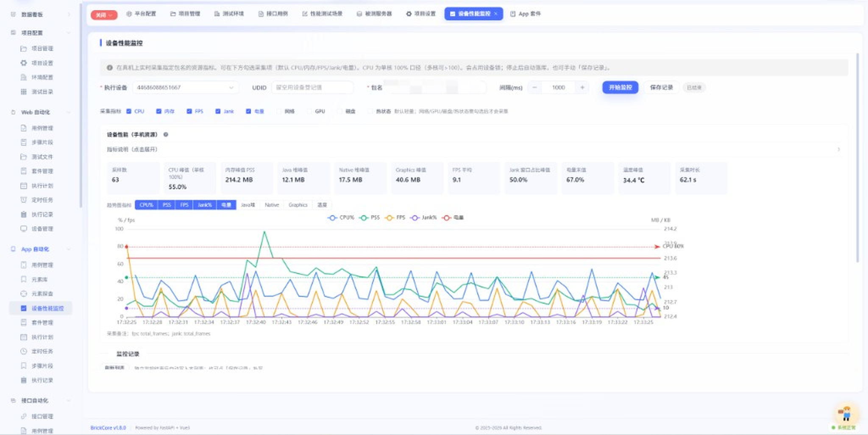Click 数据看板 dashboard icon in sidebar
The width and height of the screenshot is (868, 435).
(x=13, y=14)
